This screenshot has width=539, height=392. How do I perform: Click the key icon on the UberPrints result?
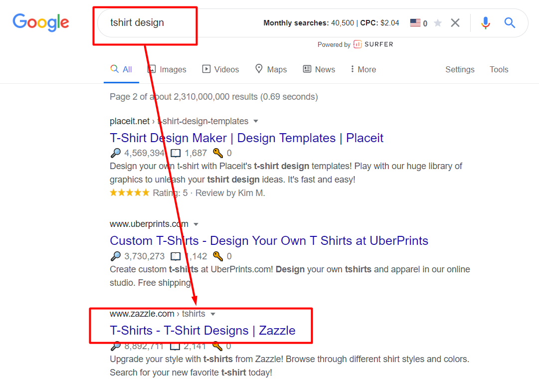coord(218,256)
